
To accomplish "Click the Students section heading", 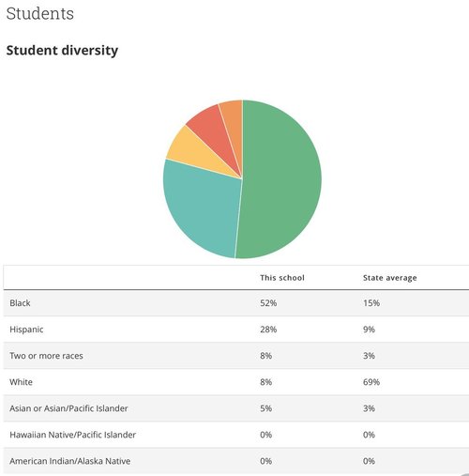I will tap(40, 14).
